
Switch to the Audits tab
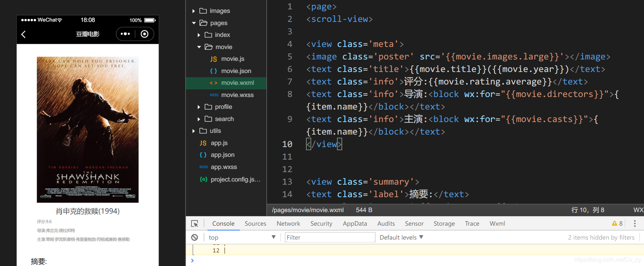pyautogui.click(x=386, y=224)
